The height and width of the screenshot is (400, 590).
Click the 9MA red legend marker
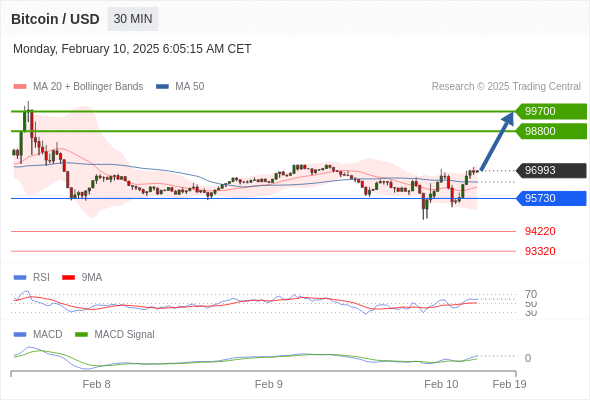(x=68, y=277)
